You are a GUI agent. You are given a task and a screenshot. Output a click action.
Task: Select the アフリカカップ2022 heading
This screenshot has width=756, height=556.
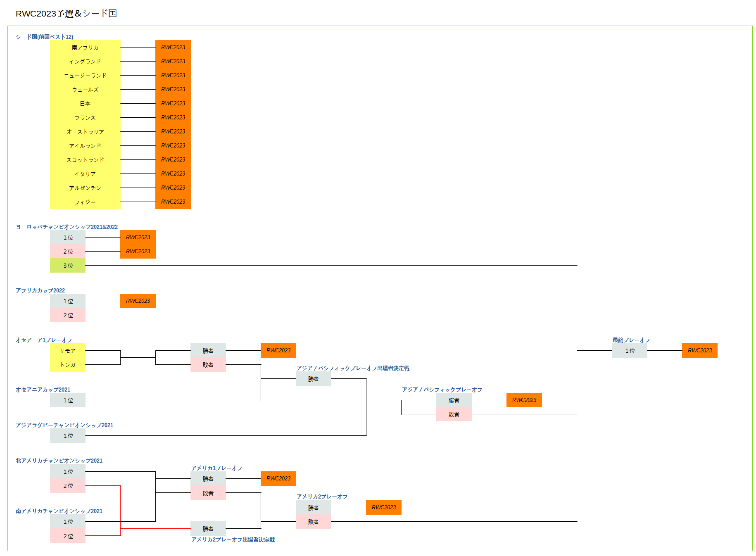[40, 290]
